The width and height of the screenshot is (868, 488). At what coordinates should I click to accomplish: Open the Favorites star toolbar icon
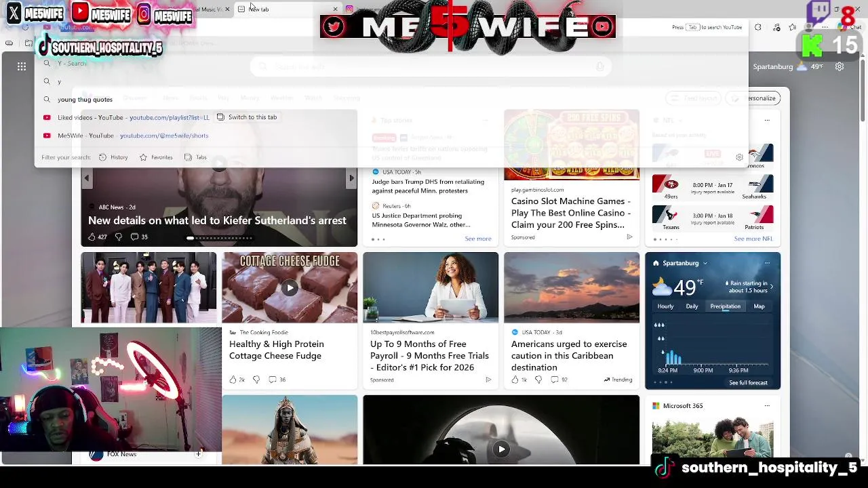[x=793, y=27]
